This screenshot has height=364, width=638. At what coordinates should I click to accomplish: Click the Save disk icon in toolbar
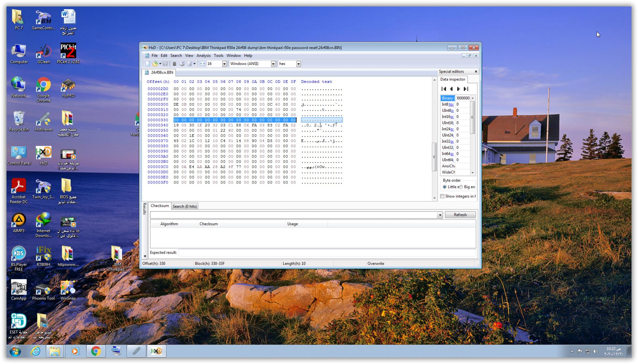pos(165,64)
